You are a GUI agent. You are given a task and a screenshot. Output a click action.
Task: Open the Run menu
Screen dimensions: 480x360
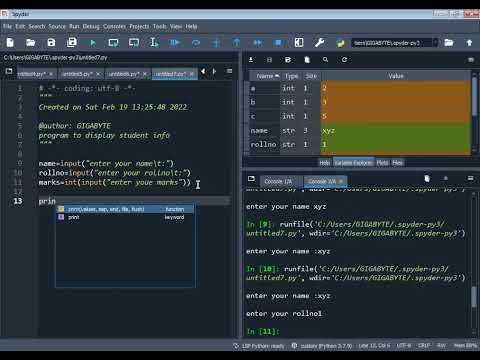(74, 26)
